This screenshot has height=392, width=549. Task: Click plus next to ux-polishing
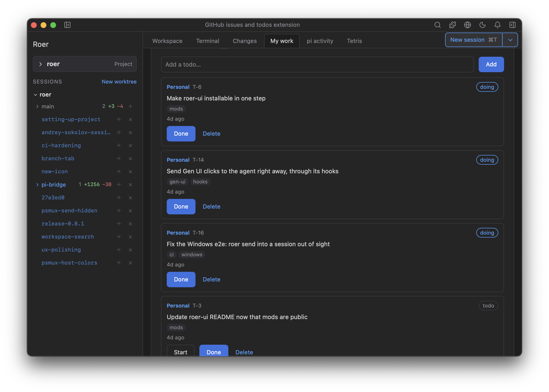point(119,250)
